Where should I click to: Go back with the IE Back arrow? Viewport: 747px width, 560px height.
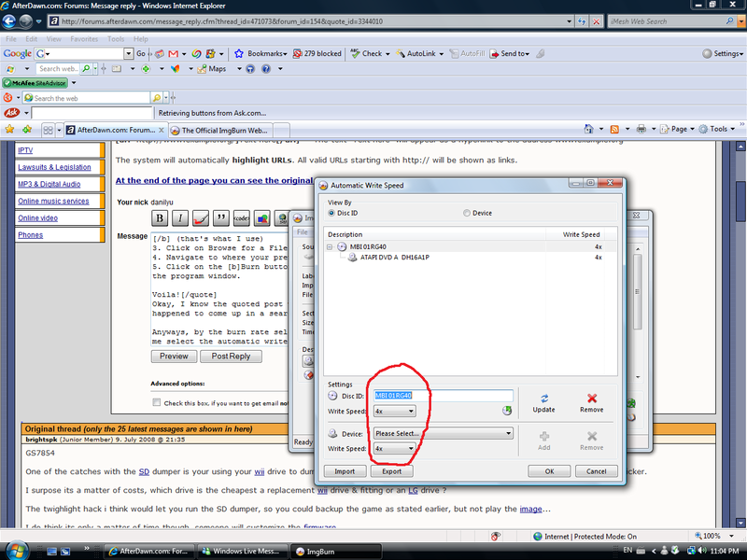tap(9, 21)
